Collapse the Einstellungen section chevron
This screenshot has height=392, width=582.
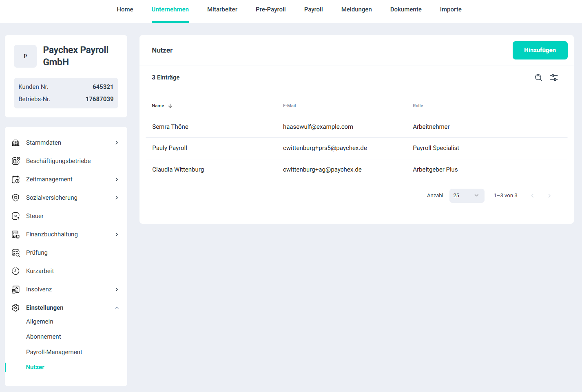(x=117, y=308)
